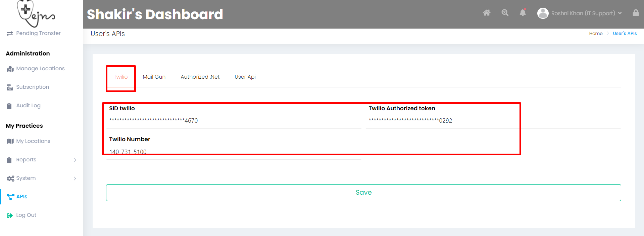Click the SID twilio input field
This screenshot has width=644, height=236.
click(x=234, y=121)
